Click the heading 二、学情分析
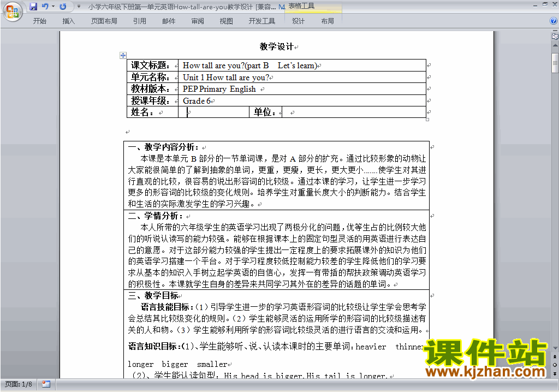Viewport: 559px width, 392px height. click(x=155, y=216)
